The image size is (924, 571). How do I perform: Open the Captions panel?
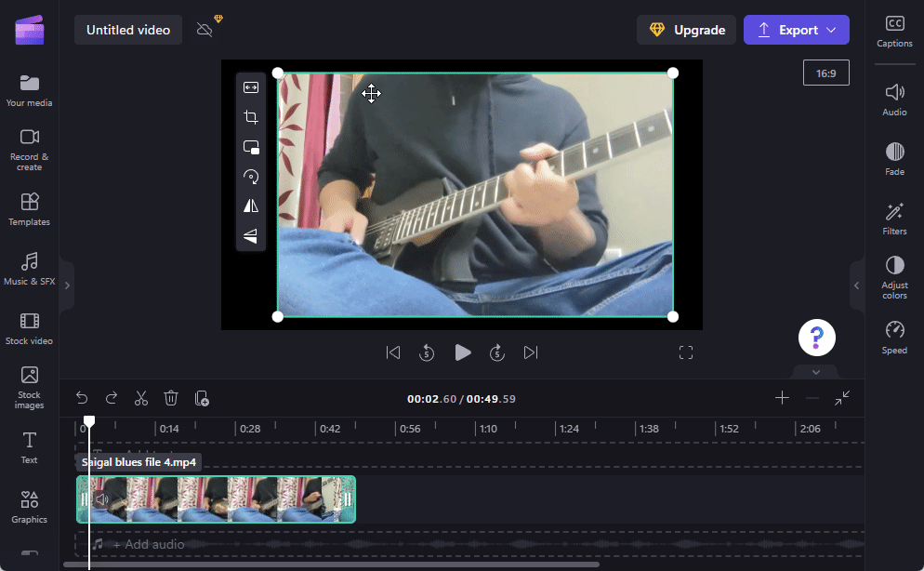click(893, 31)
